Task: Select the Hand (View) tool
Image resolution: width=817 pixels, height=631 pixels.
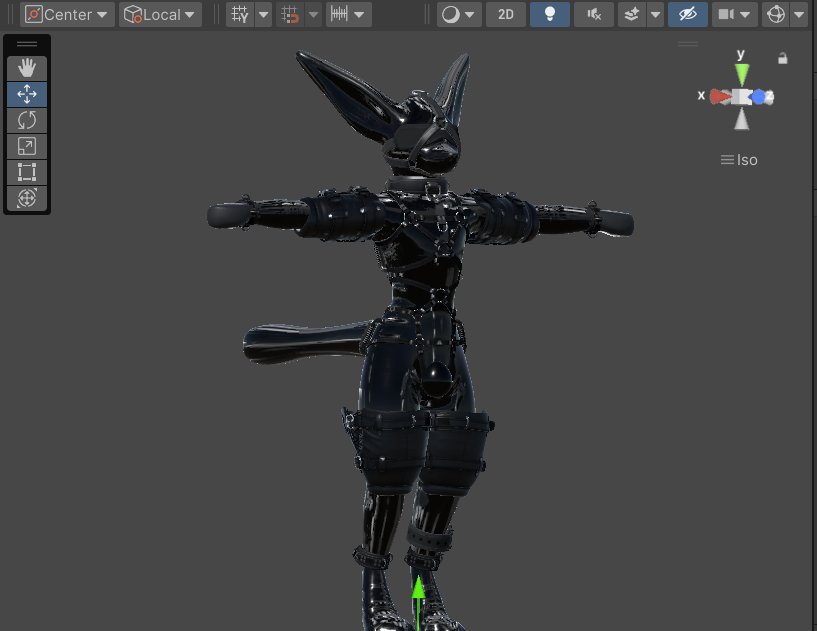Action: [27, 68]
